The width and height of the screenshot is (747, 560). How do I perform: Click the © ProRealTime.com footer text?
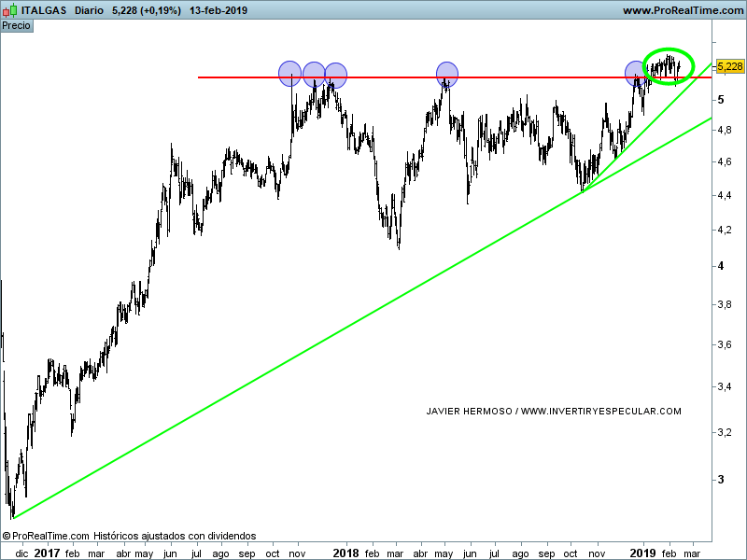pos(47,536)
